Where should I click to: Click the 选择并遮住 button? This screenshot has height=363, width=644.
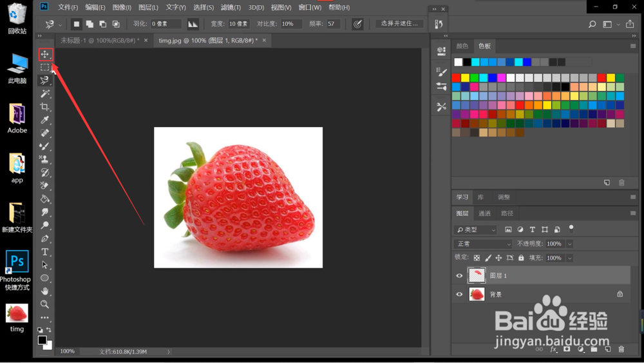pyautogui.click(x=399, y=23)
